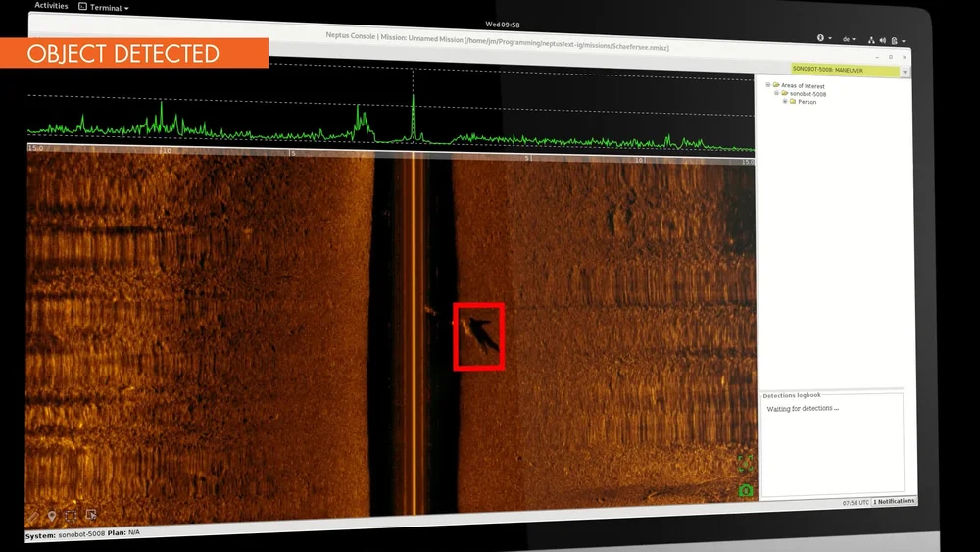Open the system menu arrow beside battery icon
This screenshot has height=552, width=980.
pos(904,41)
